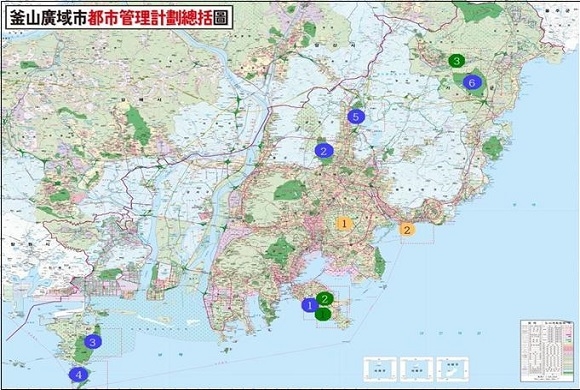Open the rightmost inset map thumbnail

[x=453, y=369]
